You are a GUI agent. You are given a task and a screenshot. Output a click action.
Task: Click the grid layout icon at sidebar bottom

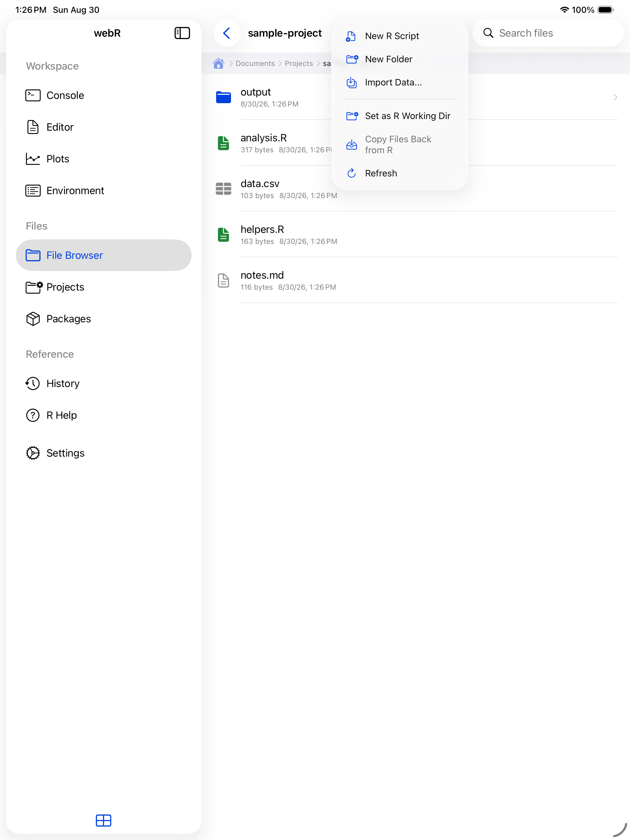click(103, 820)
